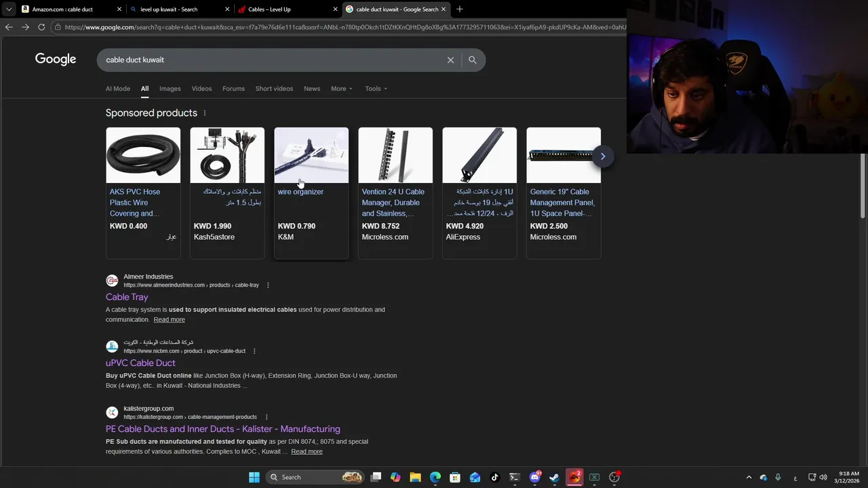This screenshot has width=868, height=488.
Task: Switch to News results tab
Action: tap(312, 89)
